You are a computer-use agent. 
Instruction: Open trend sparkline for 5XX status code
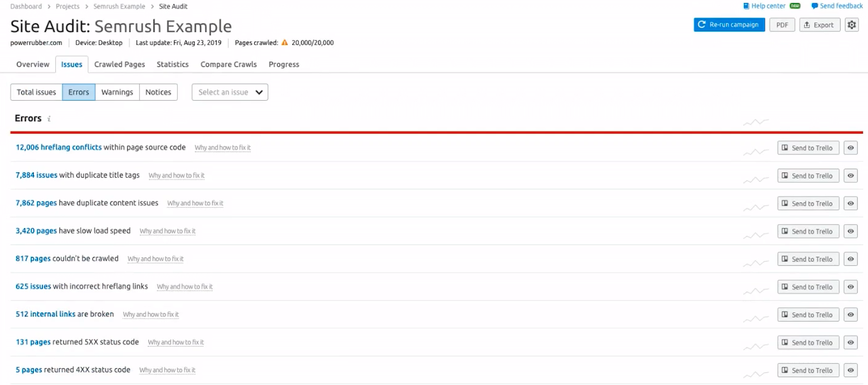756,346
